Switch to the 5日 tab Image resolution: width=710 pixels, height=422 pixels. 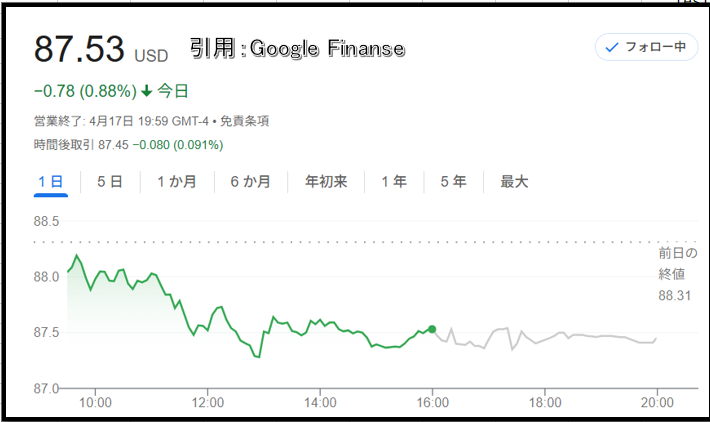110,182
